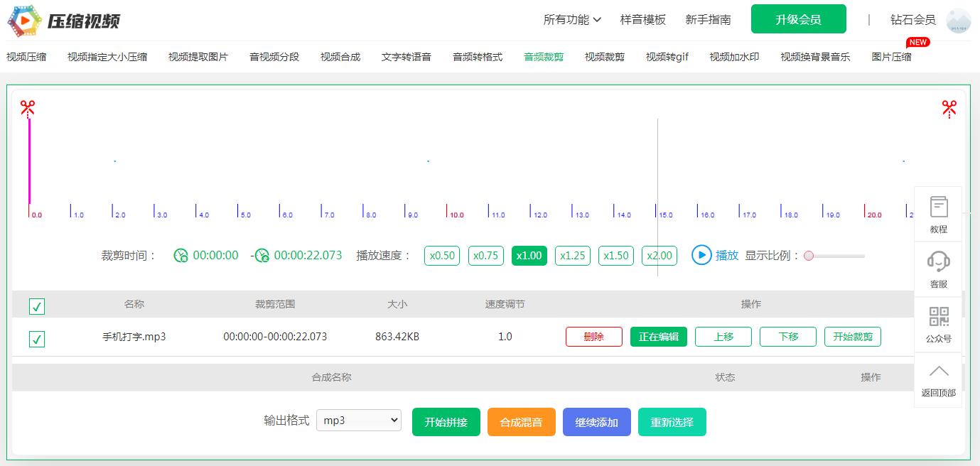Switch to the 视频裁剪 tab
The width and height of the screenshot is (980, 466).
tap(604, 57)
